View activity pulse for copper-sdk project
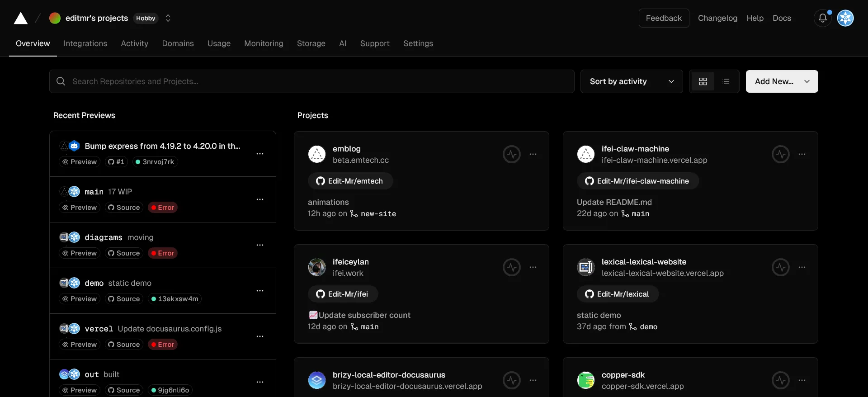Image resolution: width=868 pixels, height=397 pixels. [781, 380]
